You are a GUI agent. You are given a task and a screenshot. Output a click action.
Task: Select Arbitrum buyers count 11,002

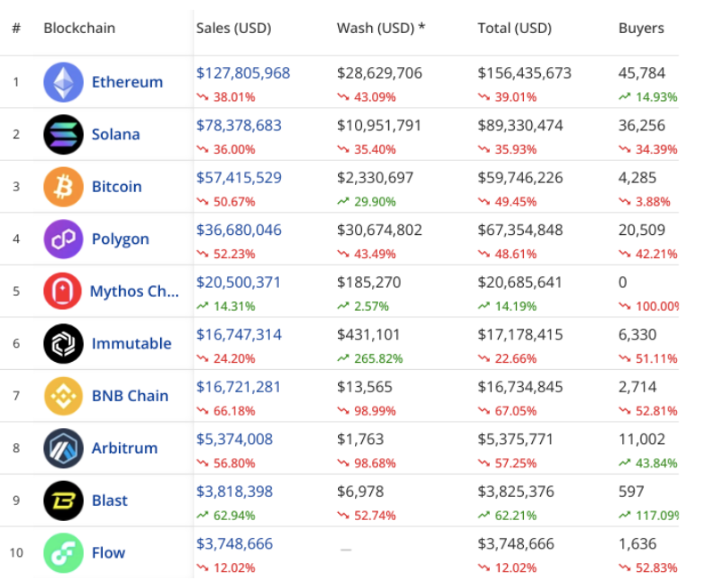tap(642, 439)
